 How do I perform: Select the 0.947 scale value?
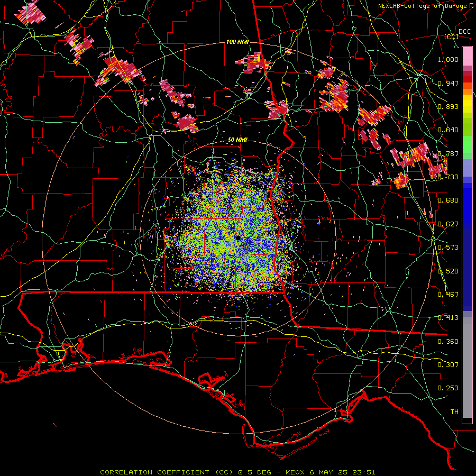click(448, 83)
